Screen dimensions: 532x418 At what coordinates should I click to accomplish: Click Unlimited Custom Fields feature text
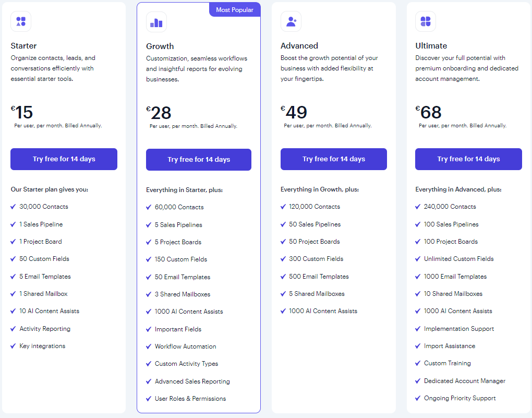click(x=458, y=259)
